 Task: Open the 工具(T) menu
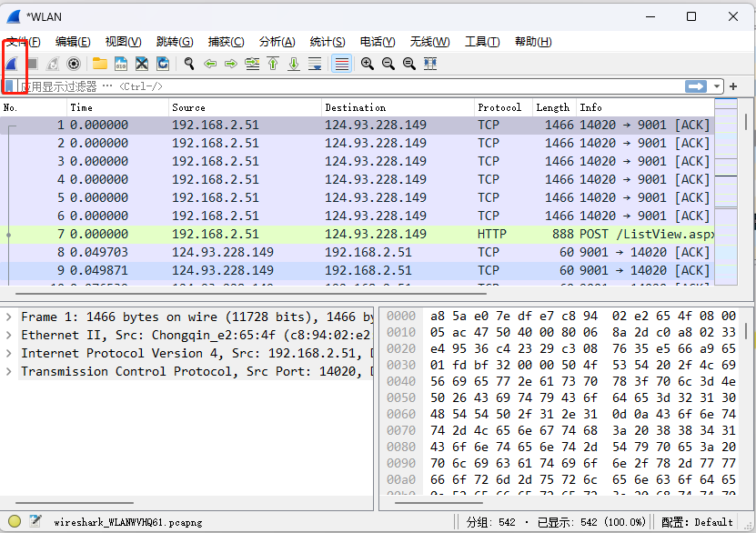[x=482, y=42]
